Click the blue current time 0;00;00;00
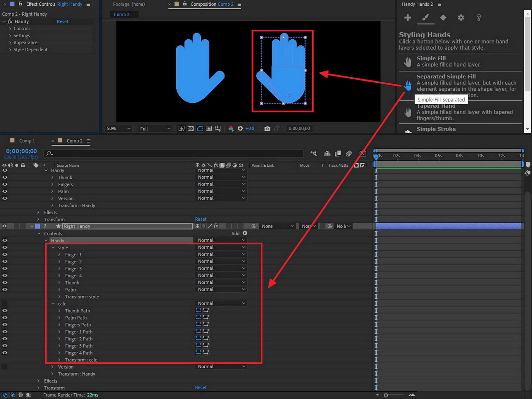The height and width of the screenshot is (399, 532). coord(21,151)
